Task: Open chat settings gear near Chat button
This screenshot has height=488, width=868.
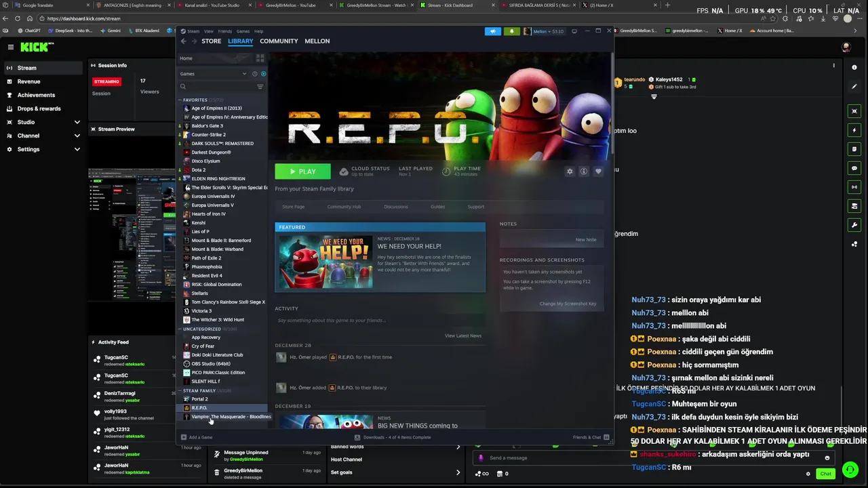Action: [808, 474]
